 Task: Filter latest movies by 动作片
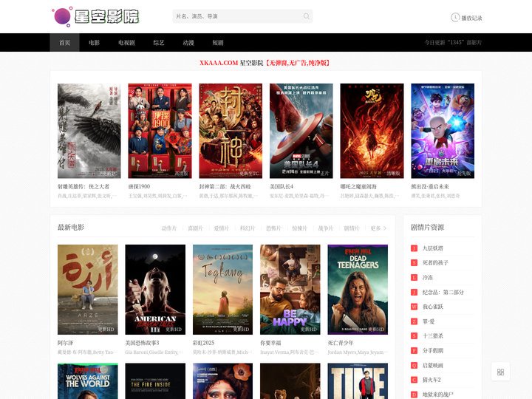[169, 228]
